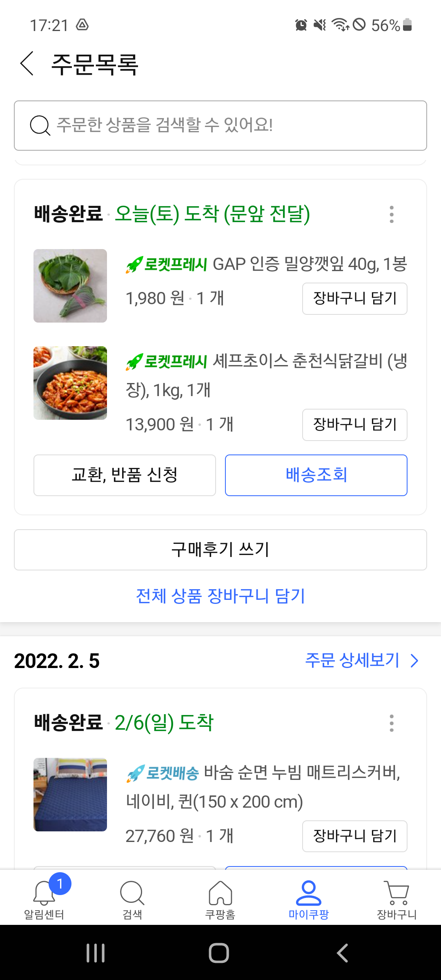Add 매트리스커버 to cart with 장바구니 담기
Viewport: 441px width, 980px height.
coord(354,836)
